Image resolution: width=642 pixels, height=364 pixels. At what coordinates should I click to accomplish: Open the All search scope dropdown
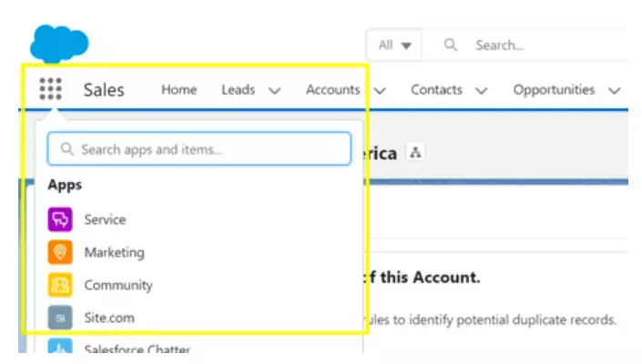[394, 45]
